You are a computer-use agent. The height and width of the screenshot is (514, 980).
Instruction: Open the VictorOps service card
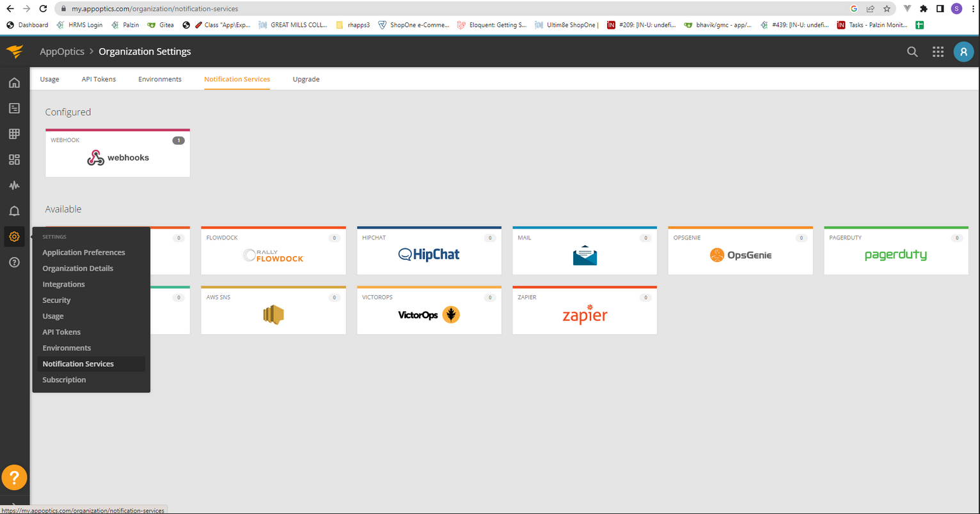click(x=429, y=310)
